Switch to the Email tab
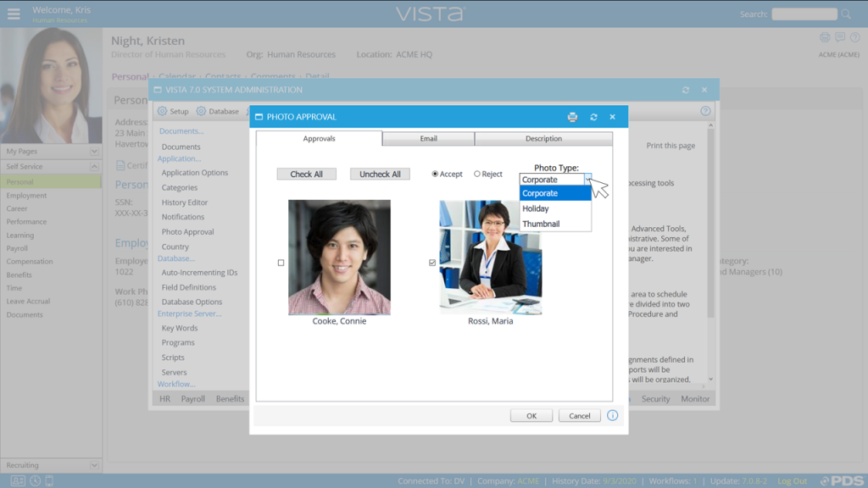This screenshot has height=488, width=868. (x=428, y=138)
